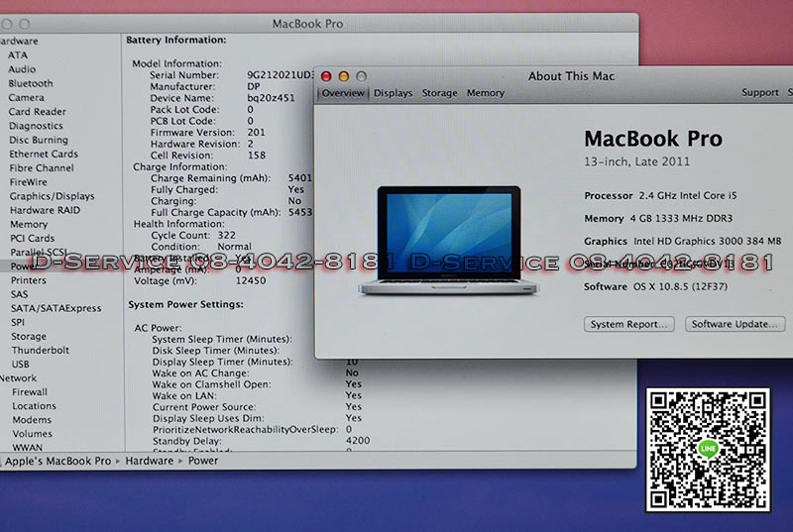Click the Standby Delay value 4200
Screen dimensions: 793x532
point(358,441)
